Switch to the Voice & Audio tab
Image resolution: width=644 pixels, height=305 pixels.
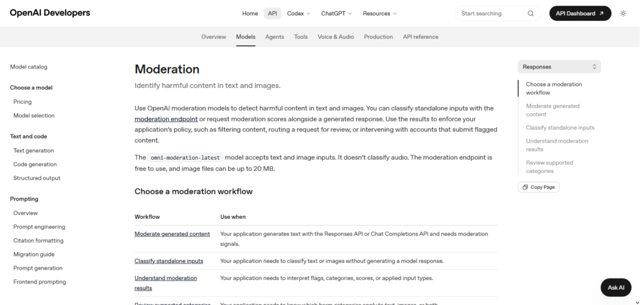[336, 37]
